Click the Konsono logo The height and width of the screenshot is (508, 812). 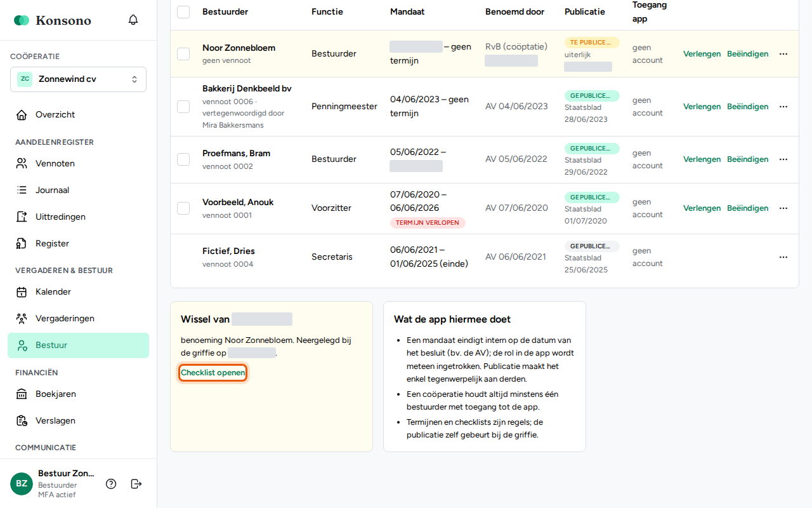(53, 20)
